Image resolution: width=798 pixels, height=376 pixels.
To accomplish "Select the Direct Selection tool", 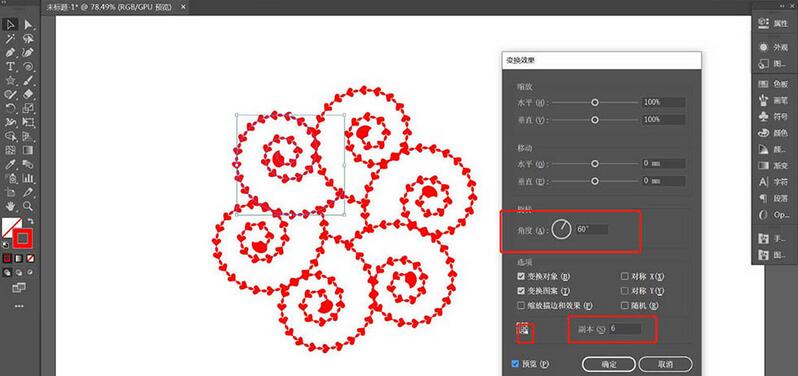I will coord(28,24).
